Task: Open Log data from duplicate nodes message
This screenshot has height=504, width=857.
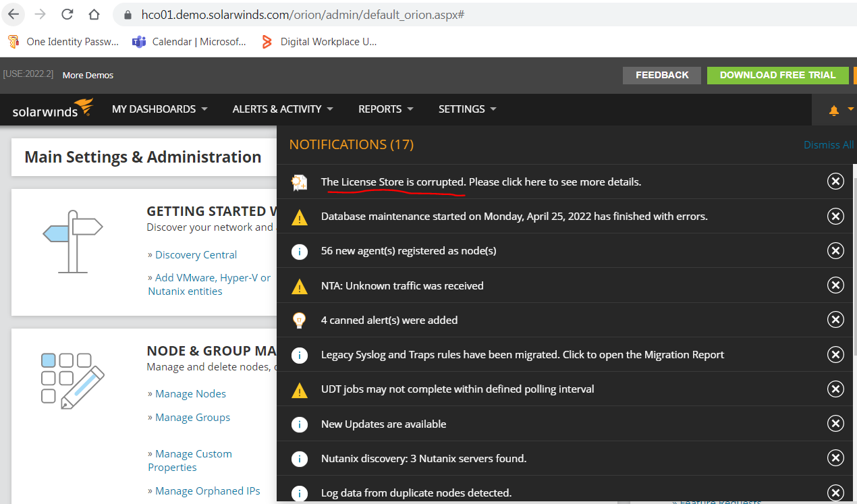Action: point(416,493)
